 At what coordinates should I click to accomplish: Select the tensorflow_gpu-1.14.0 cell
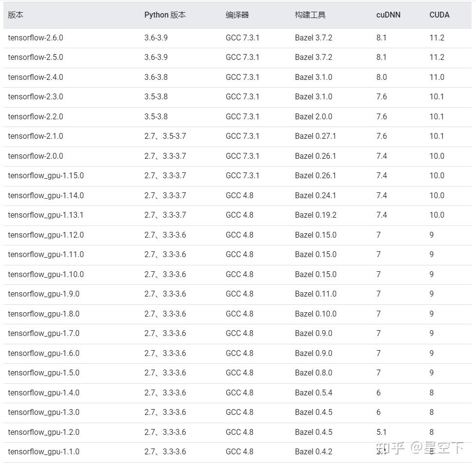(46, 196)
